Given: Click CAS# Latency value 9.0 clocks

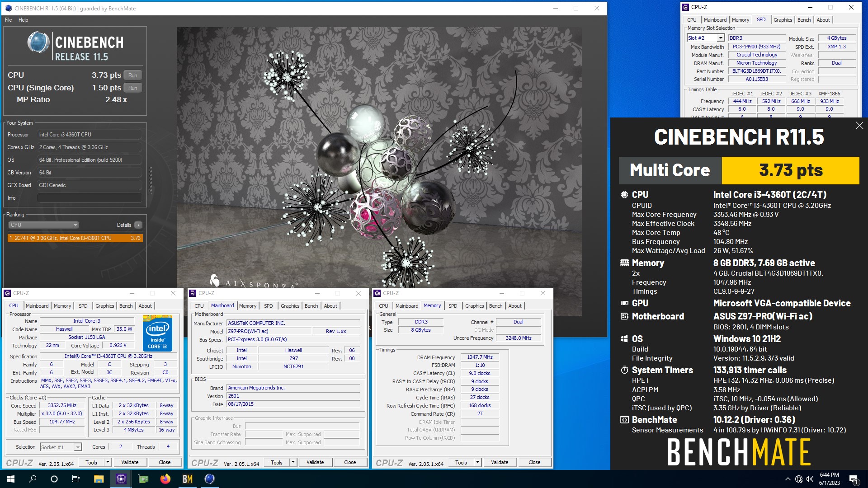Looking at the screenshot, I should (x=480, y=374).
